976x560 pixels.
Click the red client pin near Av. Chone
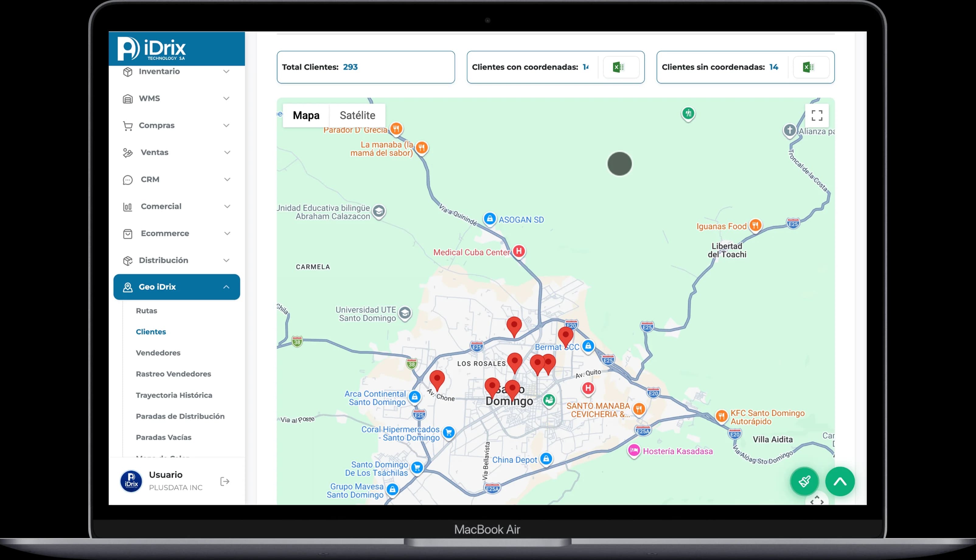coord(437,379)
